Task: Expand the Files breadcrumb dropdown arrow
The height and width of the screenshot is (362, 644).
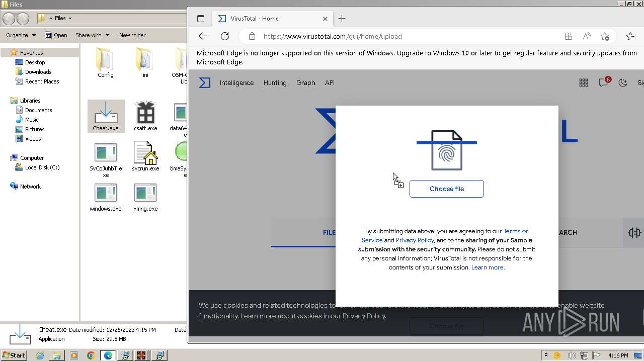Action: click(70, 18)
